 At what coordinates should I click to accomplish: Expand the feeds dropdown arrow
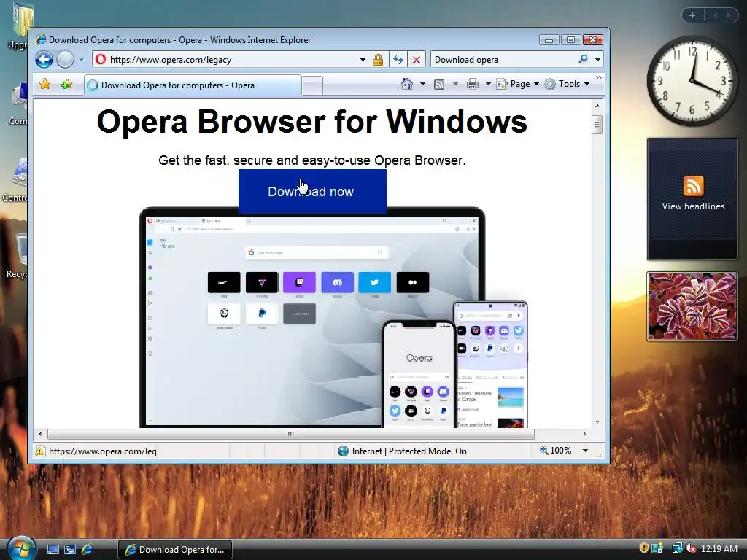point(455,85)
